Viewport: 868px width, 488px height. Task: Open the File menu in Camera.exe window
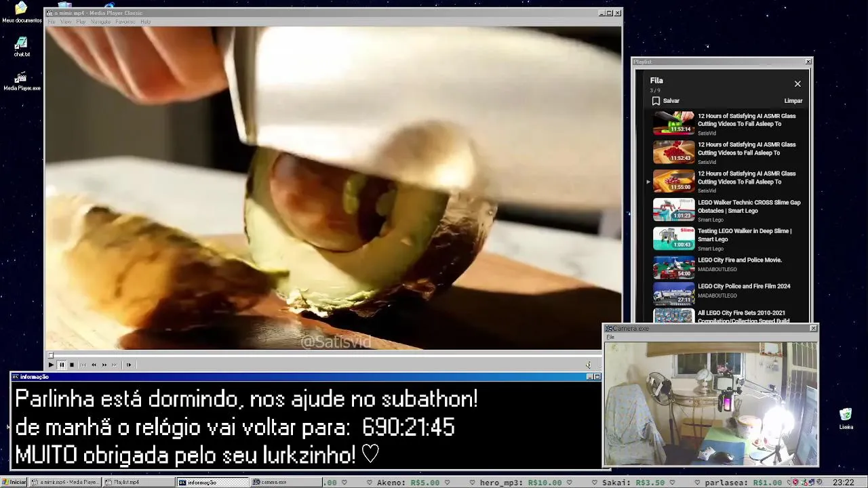(x=610, y=337)
